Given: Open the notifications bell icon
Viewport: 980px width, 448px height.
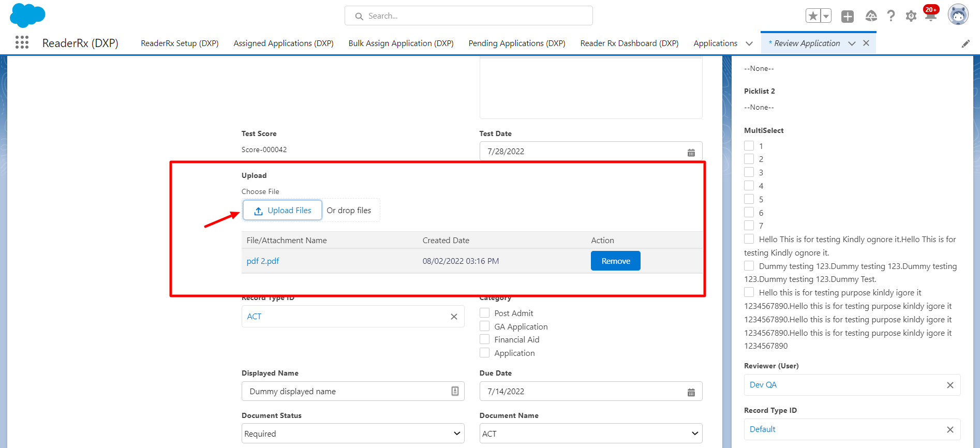Looking at the screenshot, I should [x=930, y=16].
